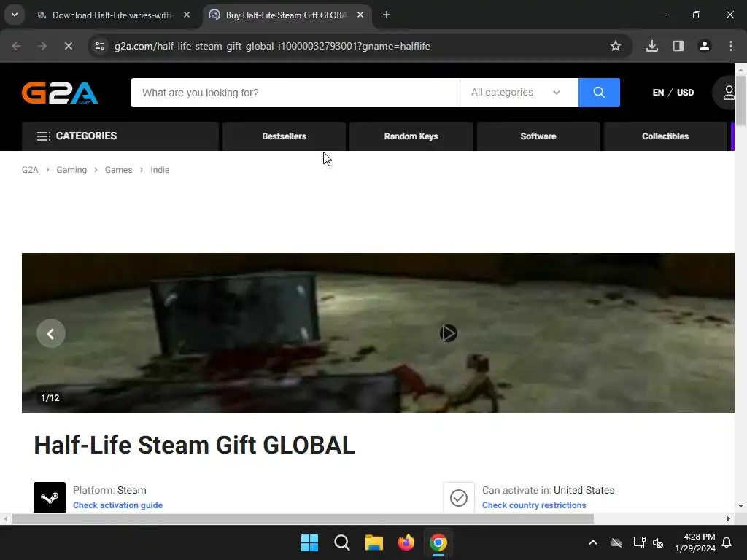Open Windows Start menu
Screen dimensions: 747x560
tap(309, 542)
